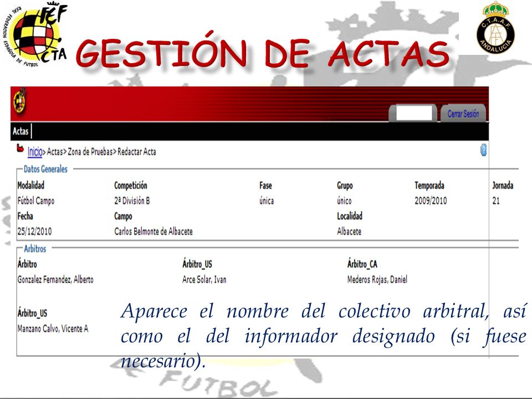Viewport: 532px width, 399px height.
Task: Select the date '25/12/2010'
Action: click(34, 232)
